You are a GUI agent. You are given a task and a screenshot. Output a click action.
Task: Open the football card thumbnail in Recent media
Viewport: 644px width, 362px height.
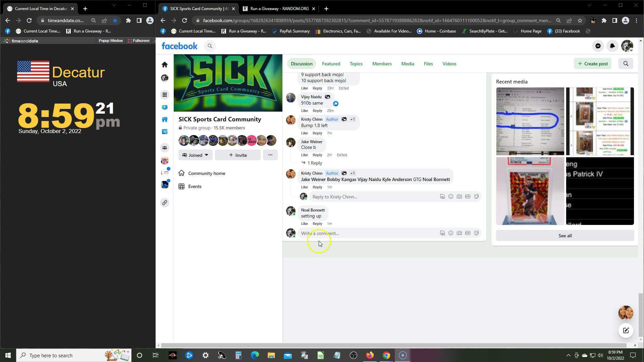(530, 191)
